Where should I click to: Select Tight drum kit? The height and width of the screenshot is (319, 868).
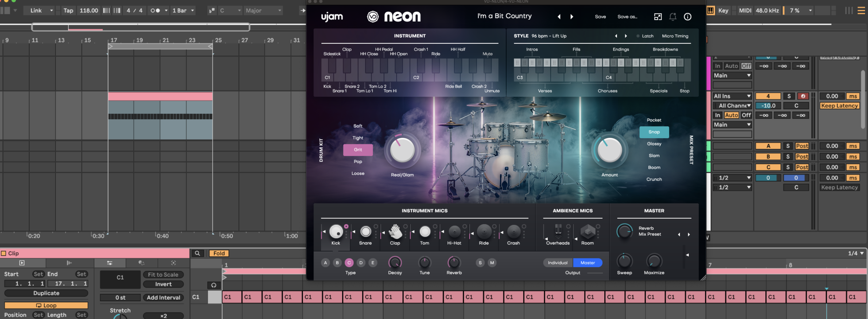click(x=358, y=138)
